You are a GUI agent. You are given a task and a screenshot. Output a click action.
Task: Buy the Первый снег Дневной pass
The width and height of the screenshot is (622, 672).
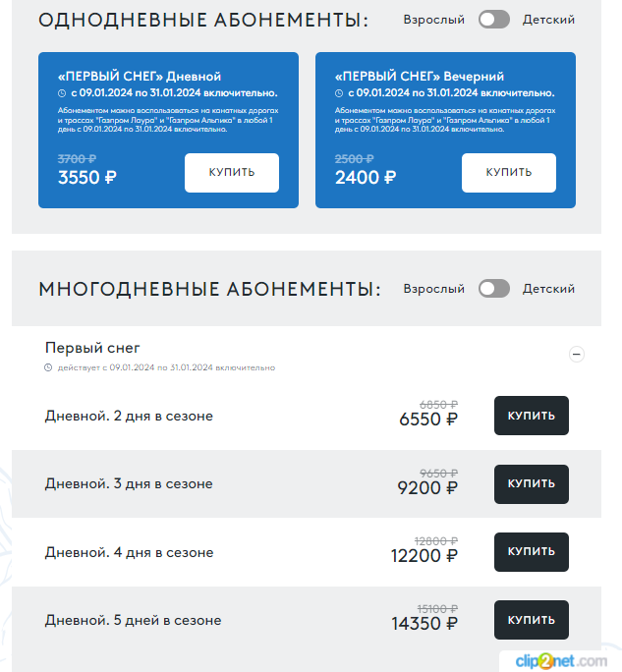point(232,172)
